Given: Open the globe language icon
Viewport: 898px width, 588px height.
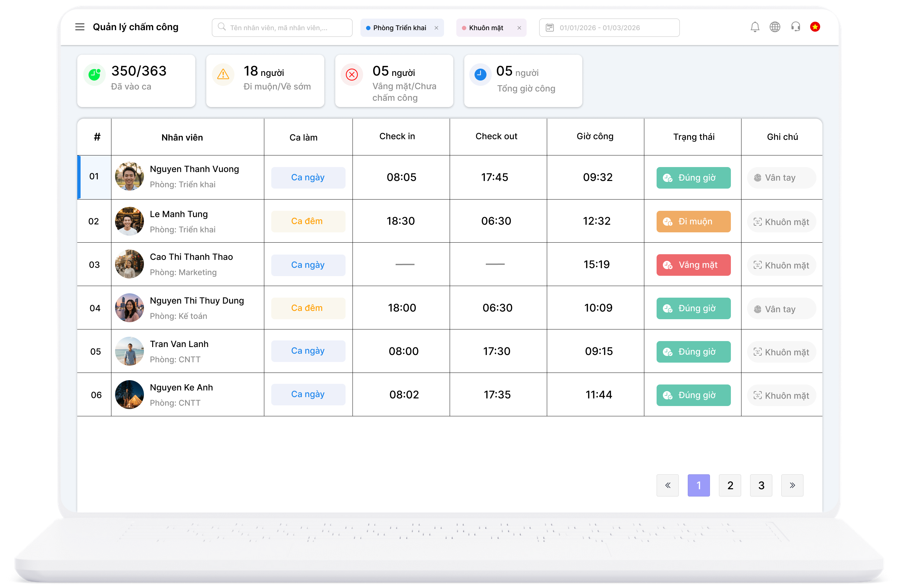Looking at the screenshot, I should 775,27.
